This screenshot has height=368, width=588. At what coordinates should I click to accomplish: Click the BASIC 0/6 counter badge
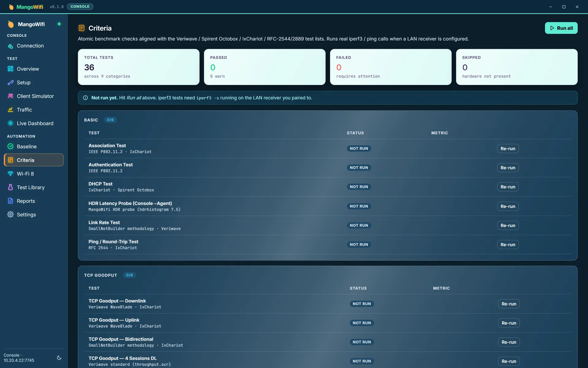pyautogui.click(x=110, y=120)
